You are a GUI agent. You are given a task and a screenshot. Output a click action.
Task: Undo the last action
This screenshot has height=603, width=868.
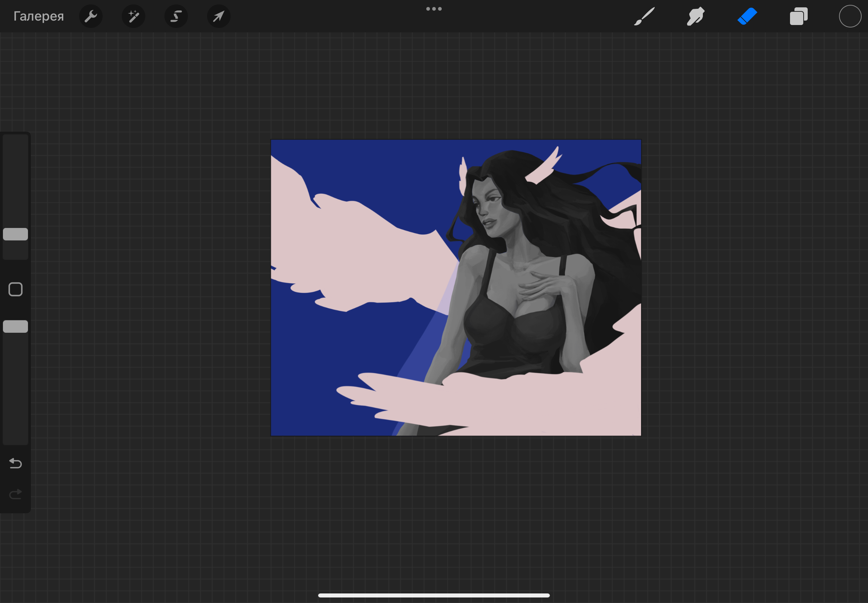pyautogui.click(x=15, y=463)
